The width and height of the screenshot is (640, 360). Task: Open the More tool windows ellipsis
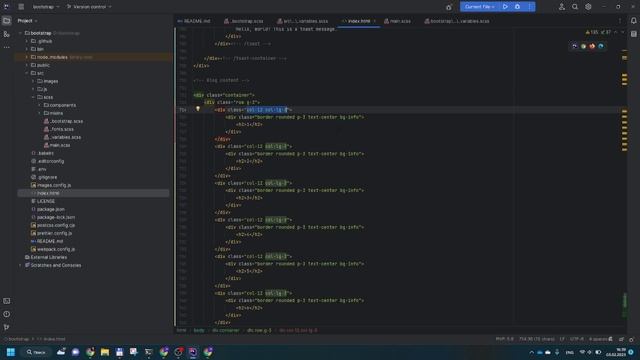pos(7,47)
